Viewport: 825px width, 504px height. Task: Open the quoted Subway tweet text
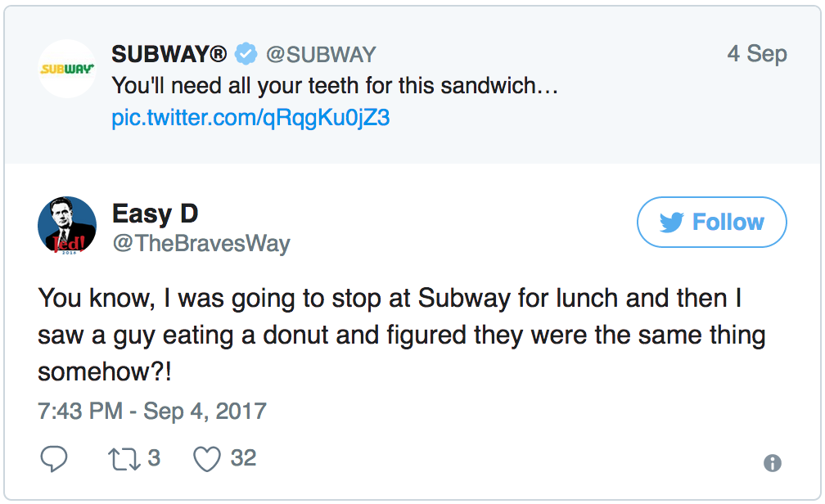click(335, 86)
